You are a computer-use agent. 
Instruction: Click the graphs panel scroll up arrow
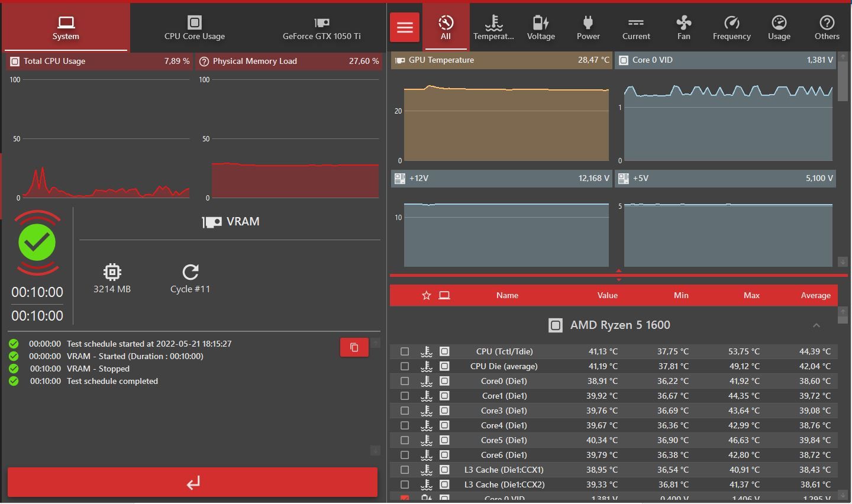click(843, 56)
